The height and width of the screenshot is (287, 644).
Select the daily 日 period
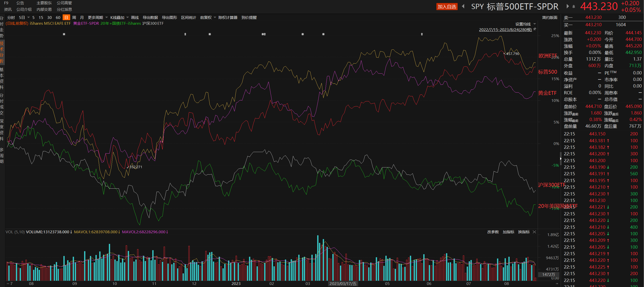(x=66, y=18)
